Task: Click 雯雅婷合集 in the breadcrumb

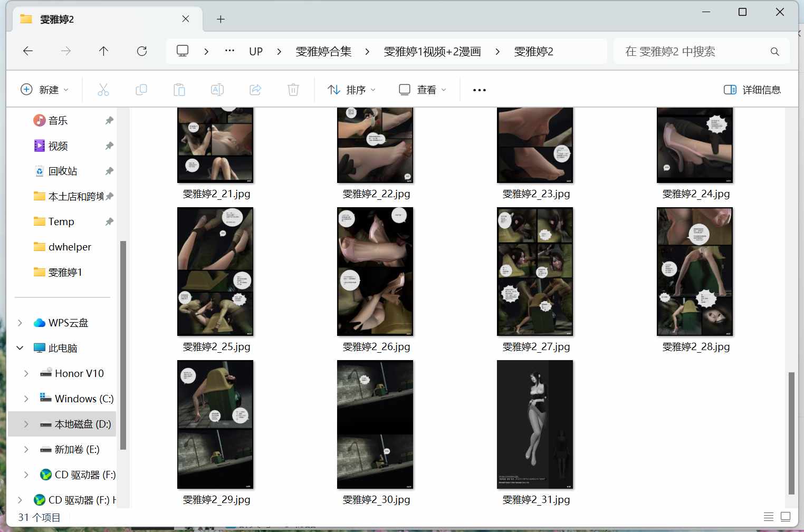Action: pyautogui.click(x=323, y=52)
